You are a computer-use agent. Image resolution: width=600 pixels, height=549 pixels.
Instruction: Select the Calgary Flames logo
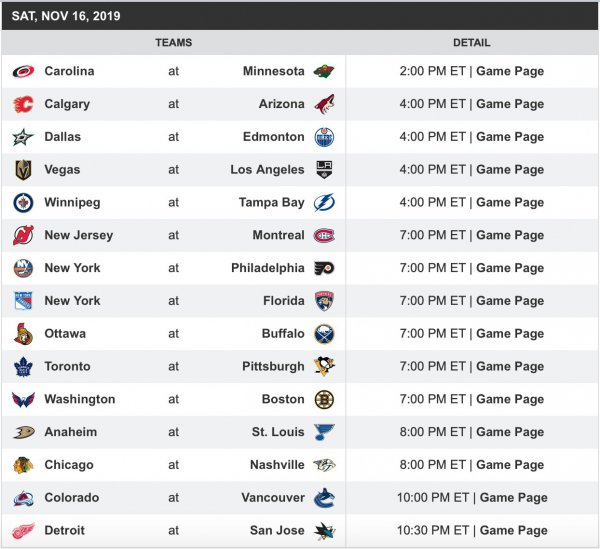point(23,104)
